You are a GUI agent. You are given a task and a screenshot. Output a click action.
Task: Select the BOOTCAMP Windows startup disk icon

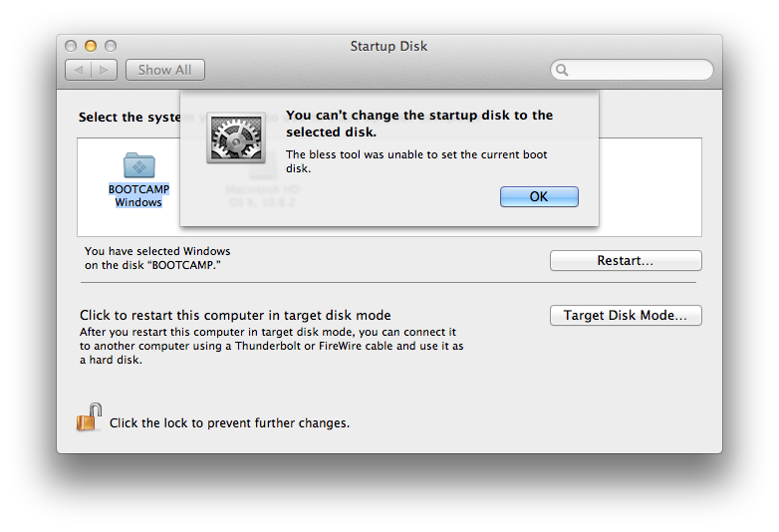click(x=138, y=165)
